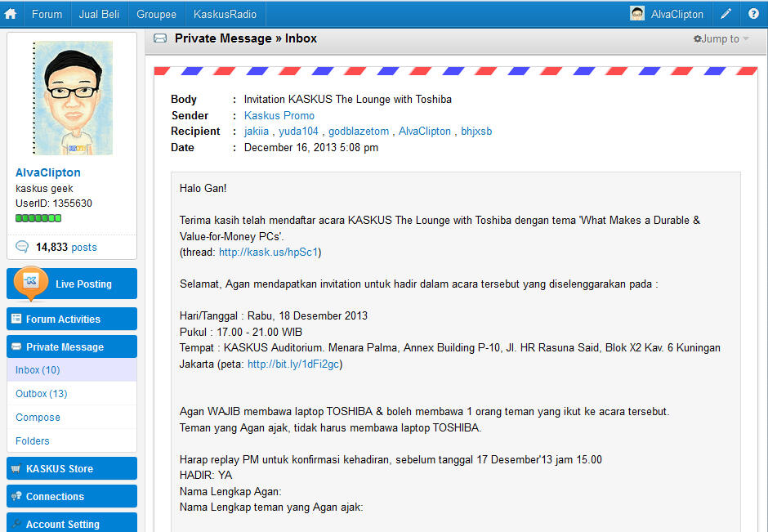The height and width of the screenshot is (532, 768).
Task: Open the Forum menu item
Action: point(47,14)
